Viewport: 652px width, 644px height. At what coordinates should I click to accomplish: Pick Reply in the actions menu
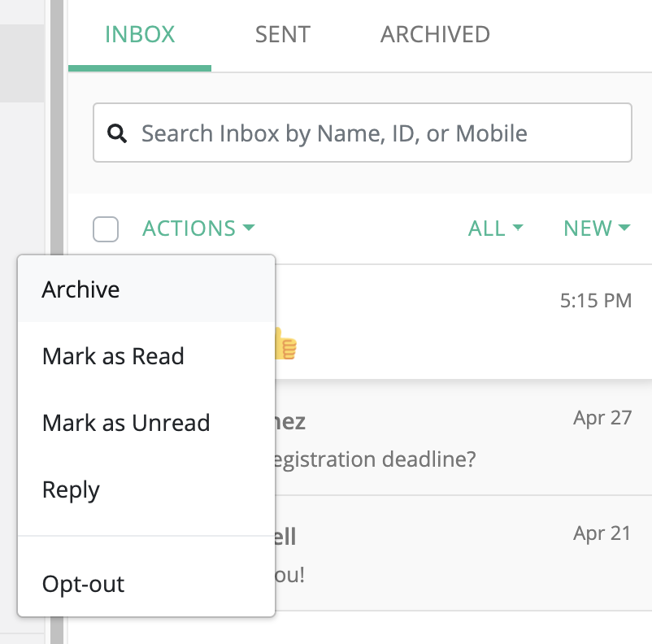[x=71, y=490]
